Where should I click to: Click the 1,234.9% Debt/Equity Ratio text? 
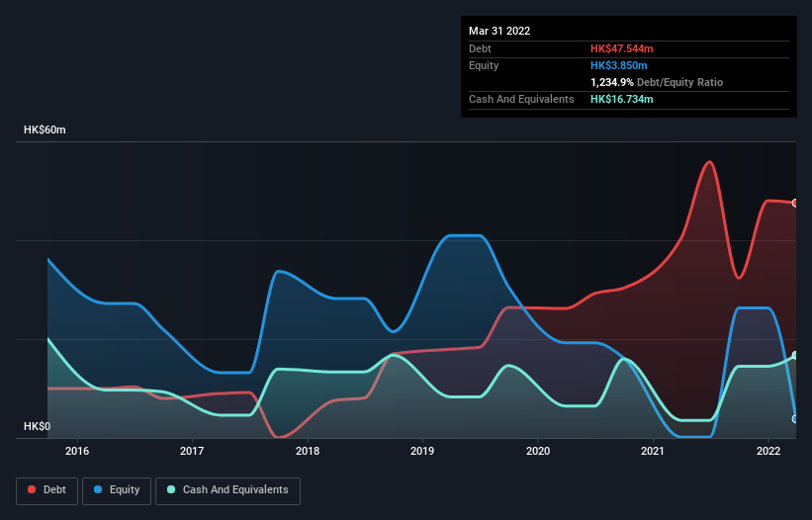point(657,82)
